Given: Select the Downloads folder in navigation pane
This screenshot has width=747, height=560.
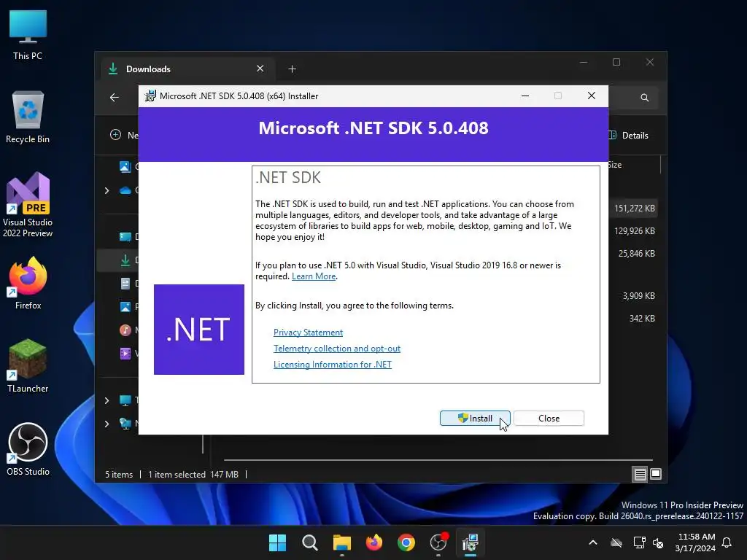Looking at the screenshot, I should tap(117, 260).
